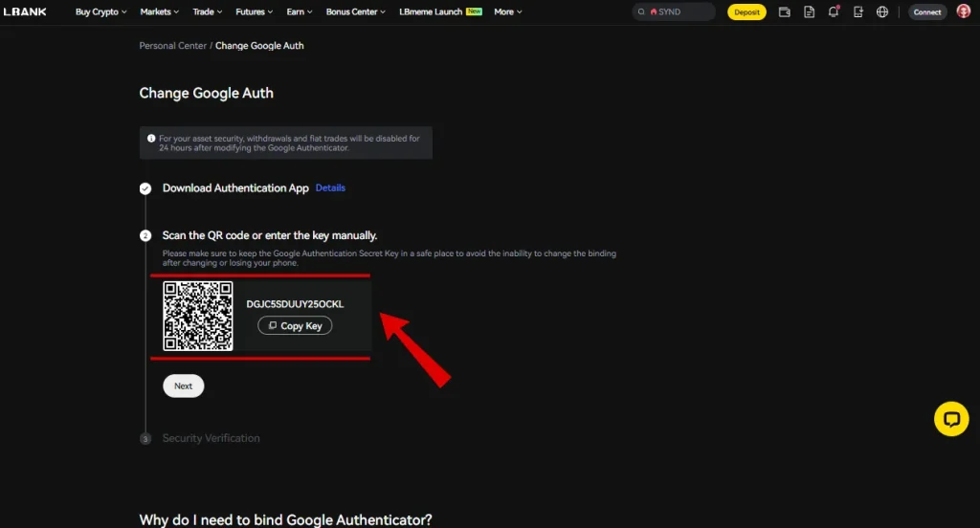Click the SYND search field
980x528 pixels.
tap(674, 11)
